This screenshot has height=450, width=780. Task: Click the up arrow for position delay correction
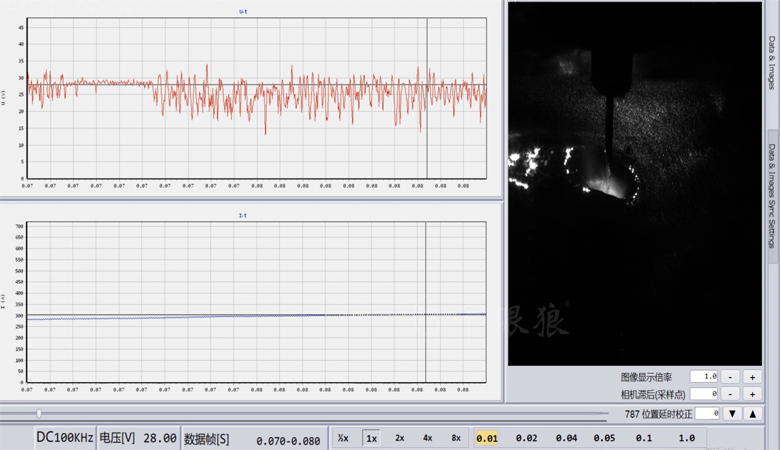[x=753, y=414]
